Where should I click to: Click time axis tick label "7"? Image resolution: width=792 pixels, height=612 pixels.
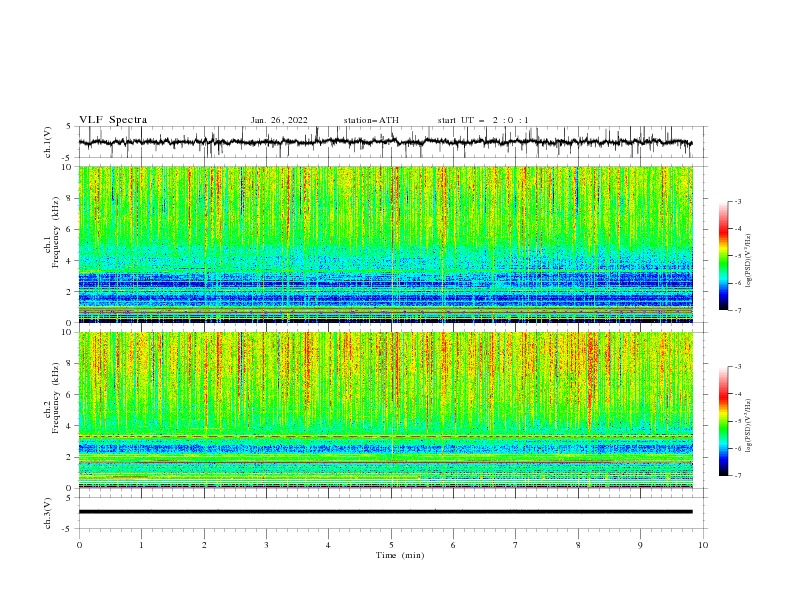pyautogui.click(x=516, y=545)
